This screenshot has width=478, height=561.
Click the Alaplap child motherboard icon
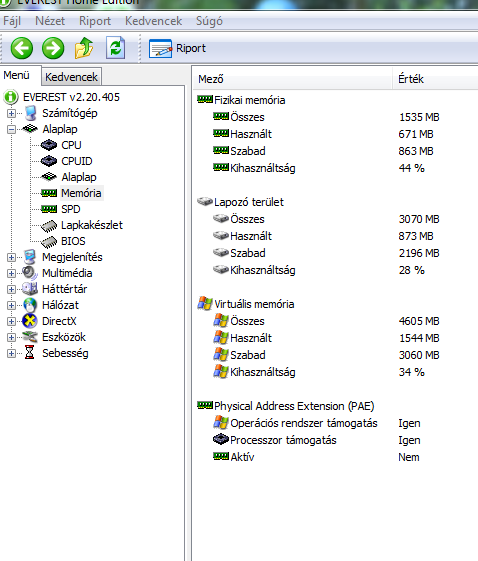(49, 177)
